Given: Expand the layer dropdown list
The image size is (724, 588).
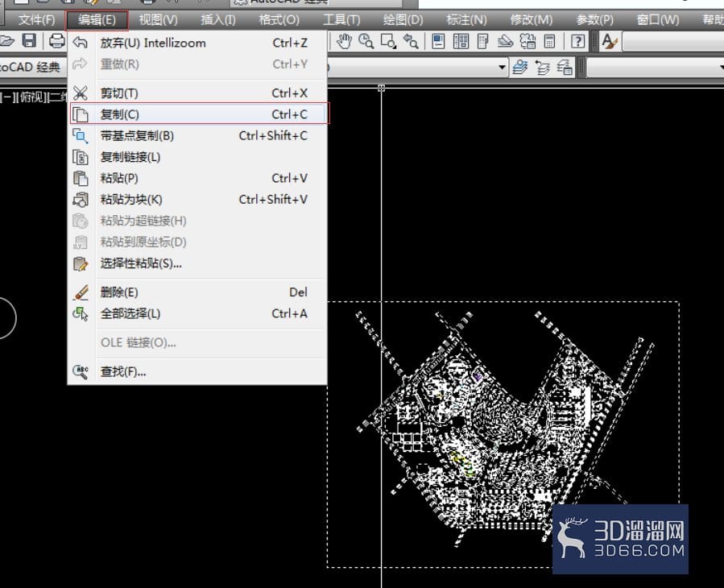Looking at the screenshot, I should (x=502, y=68).
